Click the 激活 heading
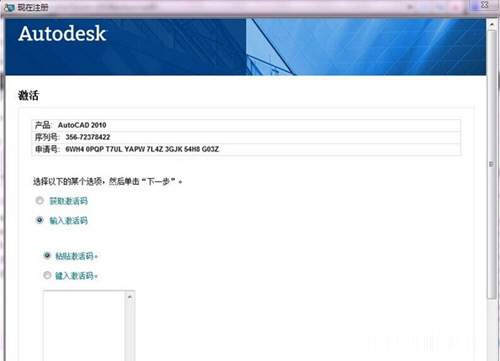 [x=28, y=95]
